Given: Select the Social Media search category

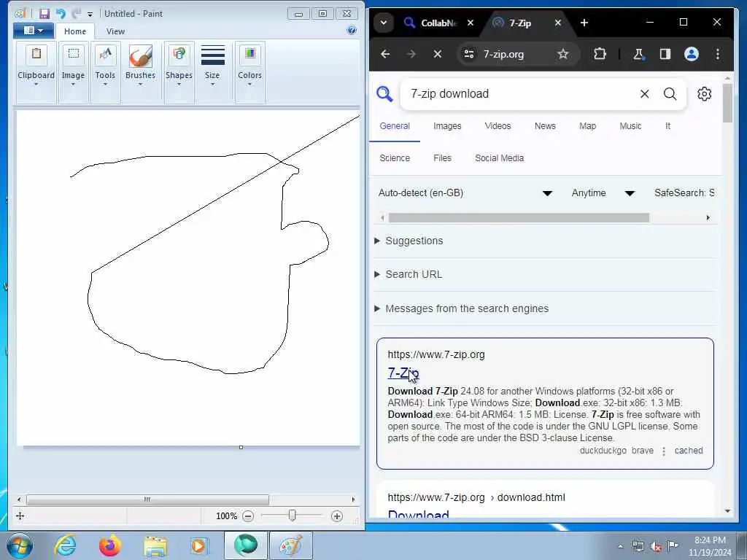Looking at the screenshot, I should tap(499, 158).
